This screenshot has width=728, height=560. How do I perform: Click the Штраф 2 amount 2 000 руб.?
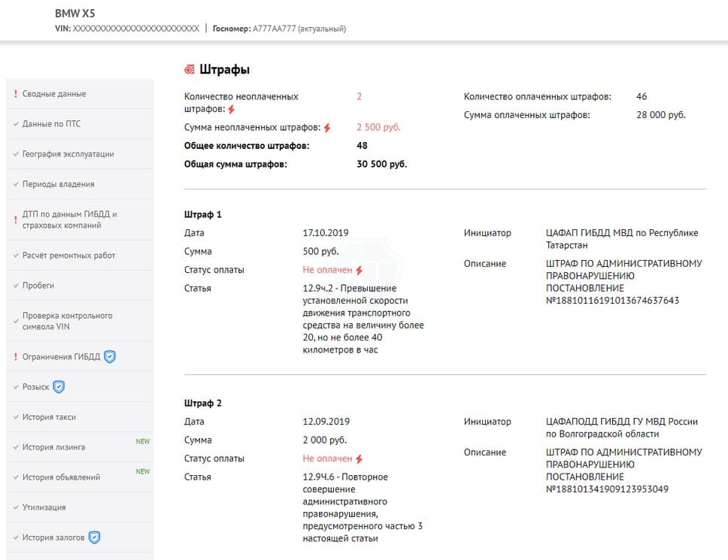pyautogui.click(x=325, y=440)
